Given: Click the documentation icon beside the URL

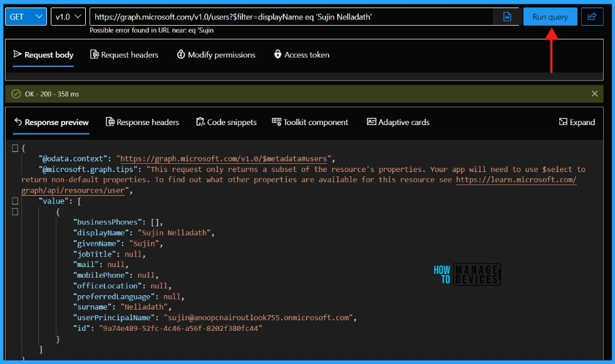Looking at the screenshot, I should pyautogui.click(x=507, y=17).
